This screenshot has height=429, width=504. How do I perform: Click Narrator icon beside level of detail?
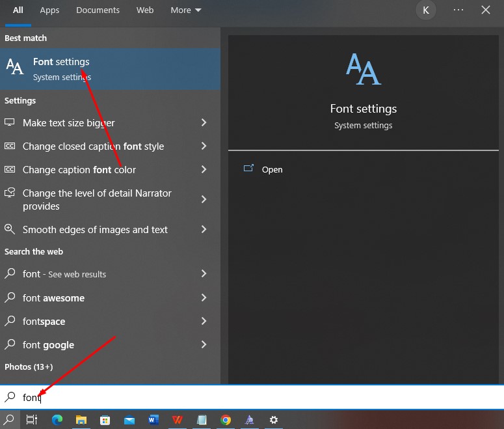click(10, 193)
